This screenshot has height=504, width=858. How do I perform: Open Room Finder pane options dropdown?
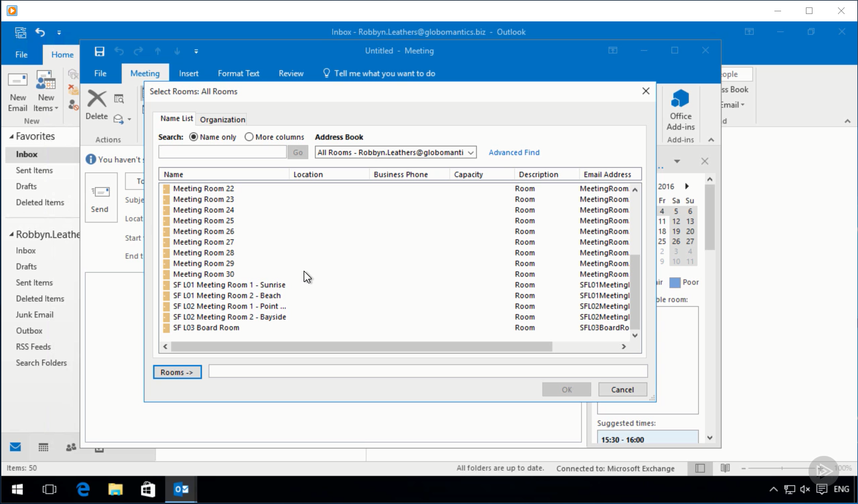[677, 161]
